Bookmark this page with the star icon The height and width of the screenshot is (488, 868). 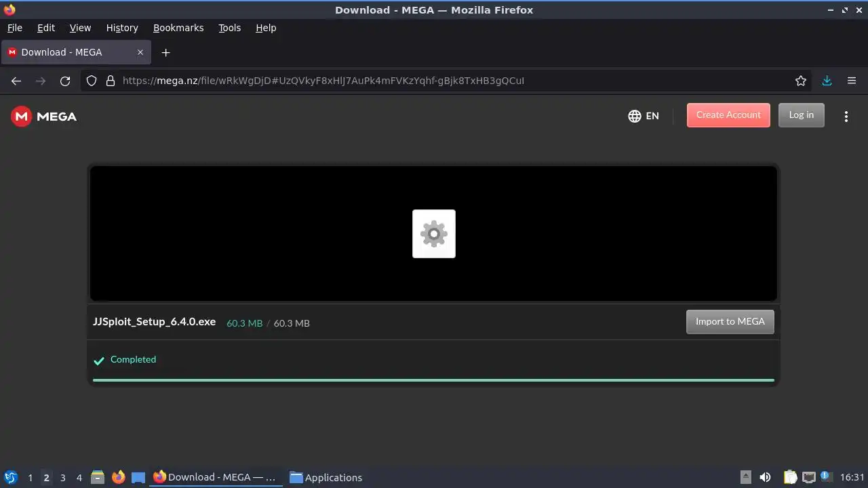click(x=801, y=81)
